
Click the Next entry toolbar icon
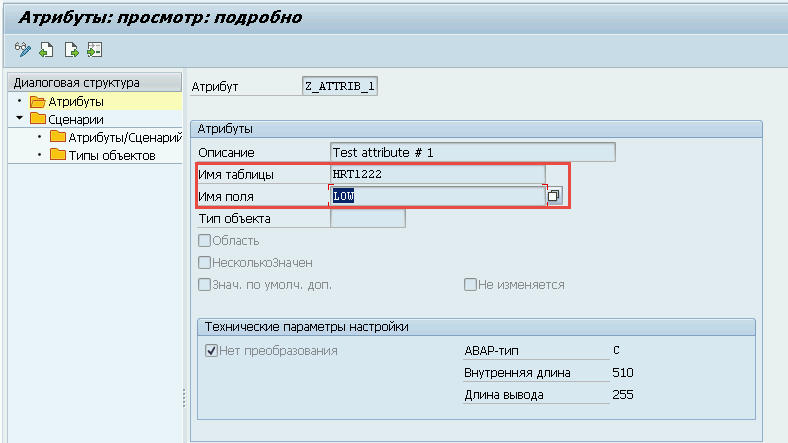71,49
